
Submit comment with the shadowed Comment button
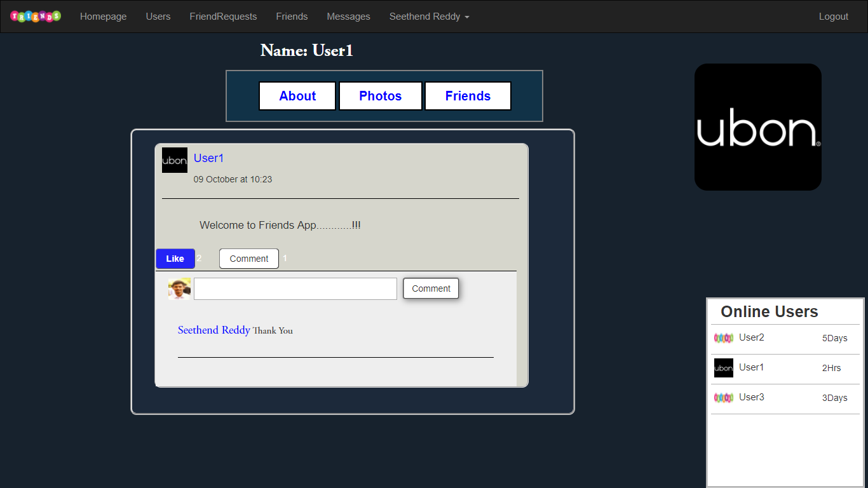431,288
